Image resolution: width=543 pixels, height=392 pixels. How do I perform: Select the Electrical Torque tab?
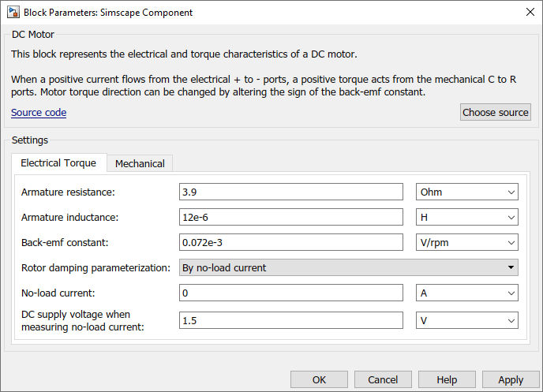[x=58, y=163]
